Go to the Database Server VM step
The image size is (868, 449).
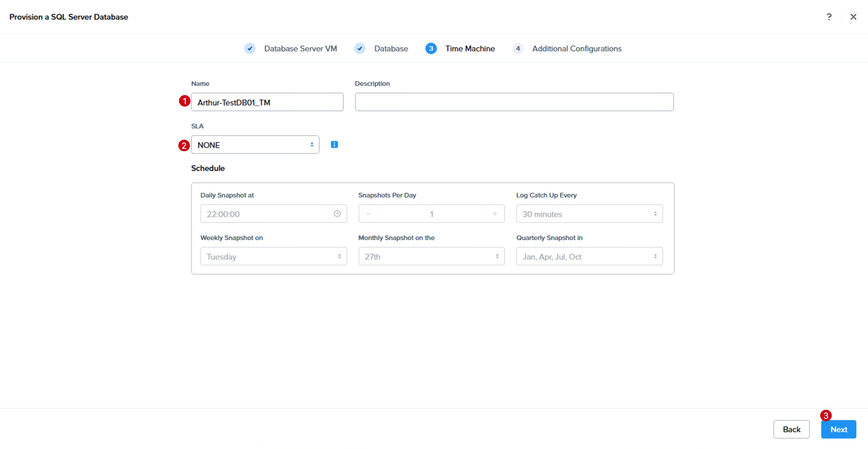pos(300,49)
